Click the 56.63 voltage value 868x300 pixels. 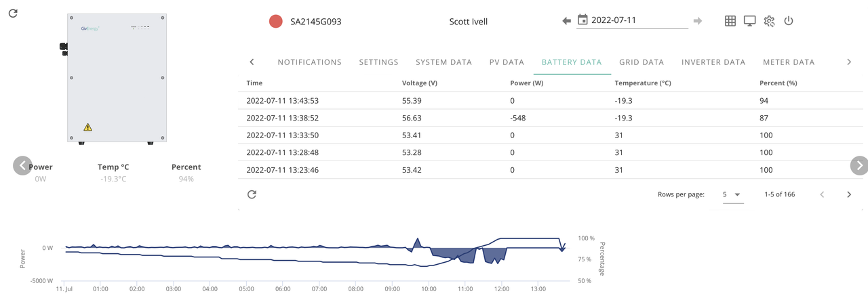pos(412,118)
